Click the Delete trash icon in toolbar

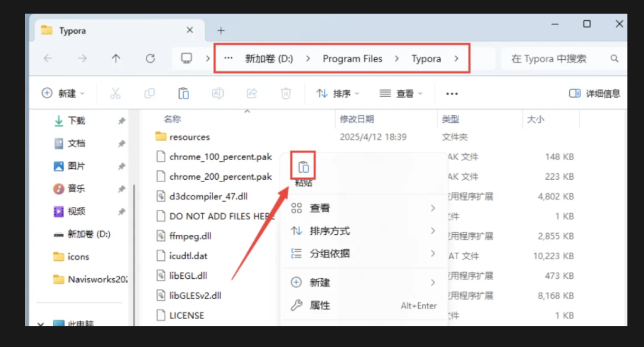tap(286, 94)
